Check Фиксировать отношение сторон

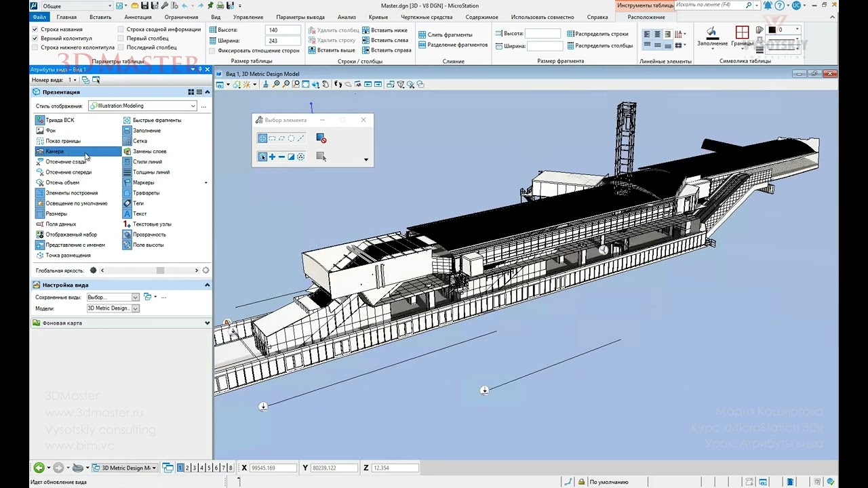point(212,51)
